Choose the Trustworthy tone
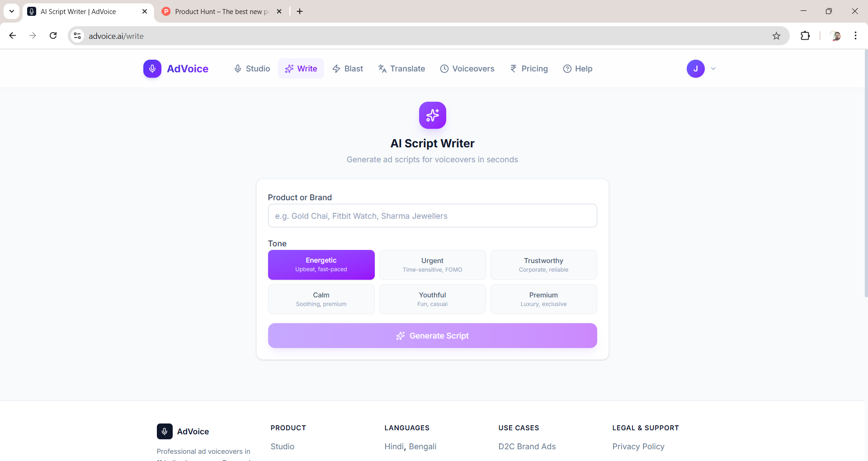 click(544, 265)
